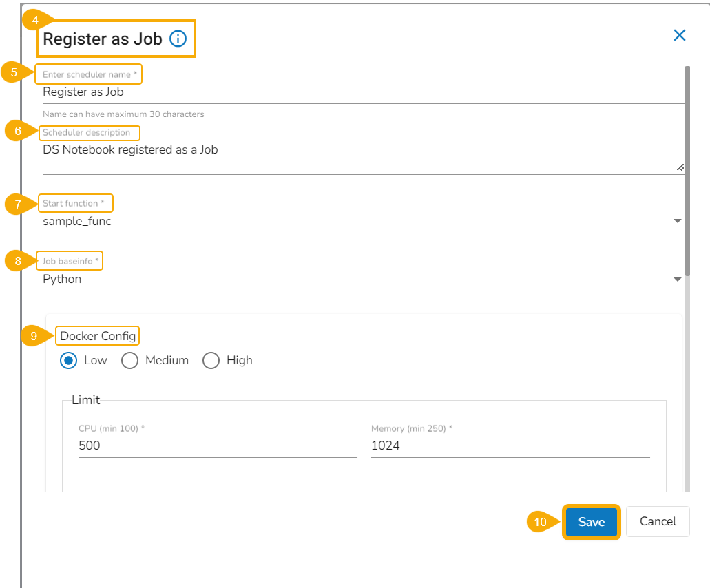Click the info icon beside Register as Job

[x=178, y=39]
